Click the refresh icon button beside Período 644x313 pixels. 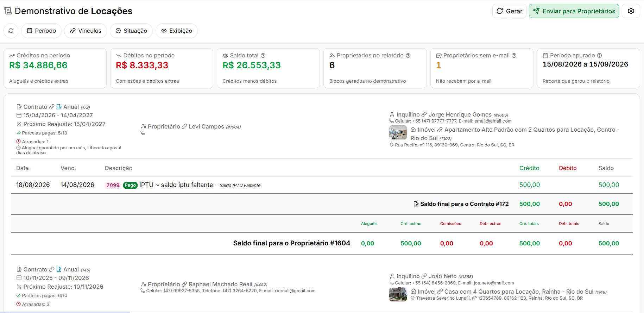pyautogui.click(x=11, y=31)
